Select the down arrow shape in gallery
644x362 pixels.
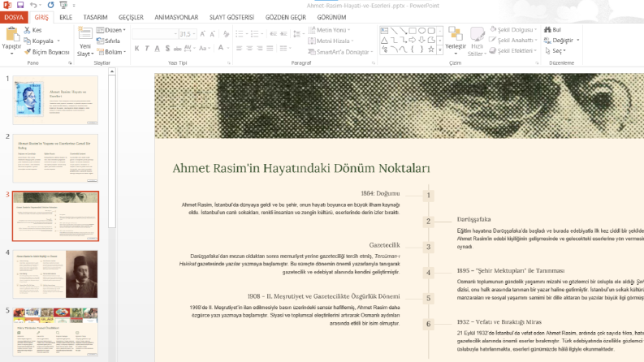(x=421, y=40)
